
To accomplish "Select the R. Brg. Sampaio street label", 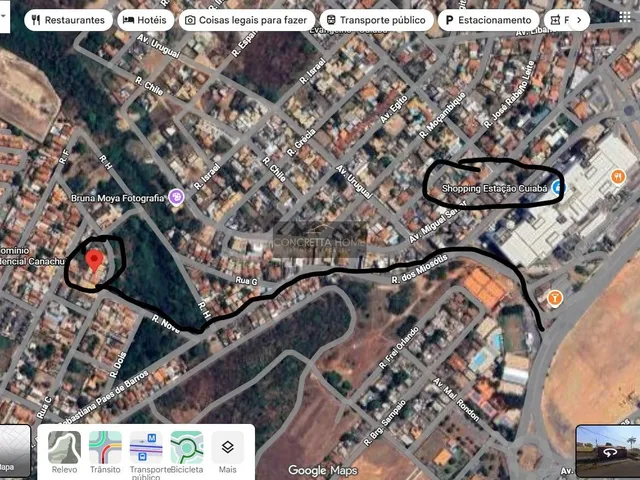I will click(385, 423).
